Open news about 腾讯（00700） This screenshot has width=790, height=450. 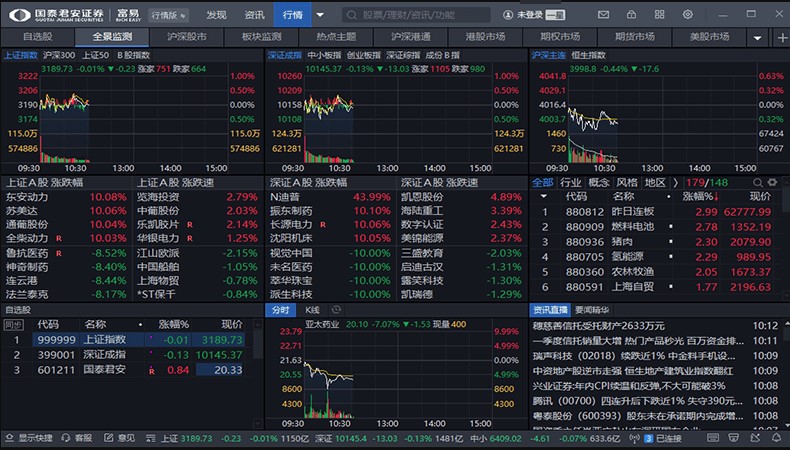point(638,401)
